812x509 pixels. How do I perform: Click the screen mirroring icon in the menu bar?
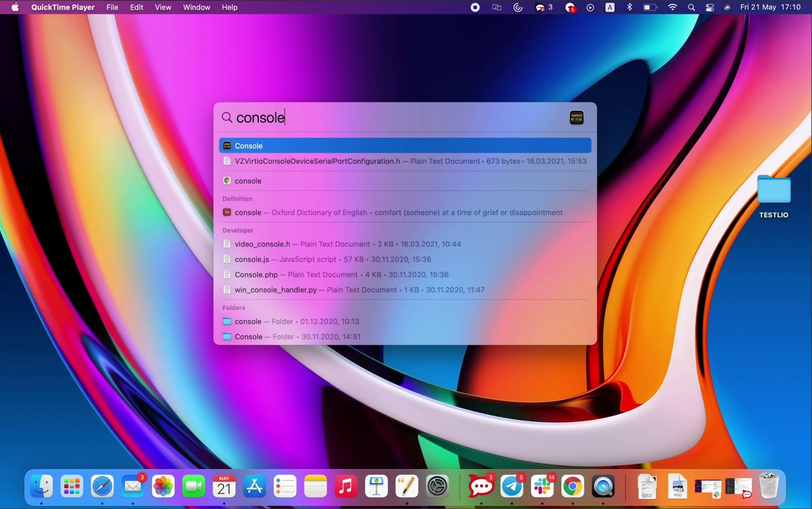(497, 7)
